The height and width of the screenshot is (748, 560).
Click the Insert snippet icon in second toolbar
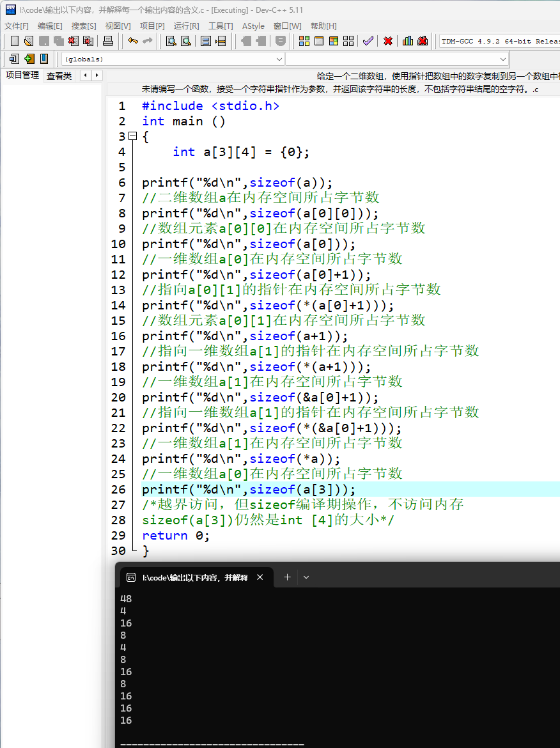point(14,59)
